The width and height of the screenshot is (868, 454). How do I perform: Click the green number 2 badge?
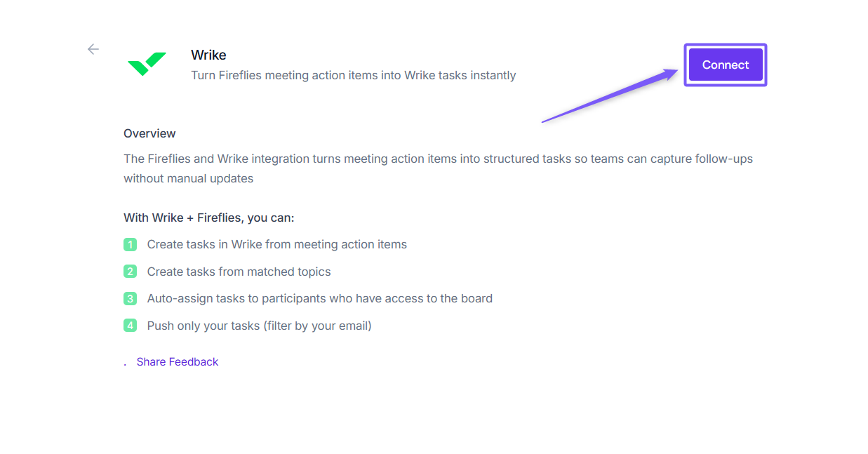pyautogui.click(x=130, y=272)
